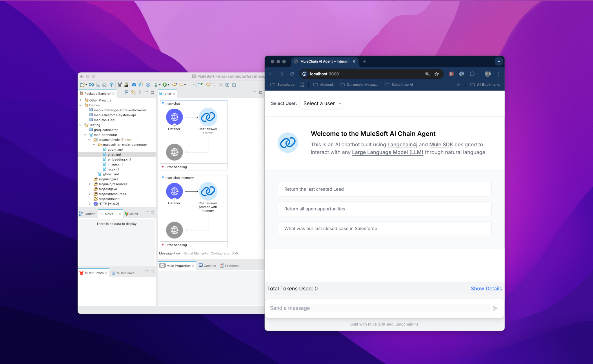Collapse the mac-chat-memory flow triangle
The width and height of the screenshot is (593, 364).
pos(163,178)
